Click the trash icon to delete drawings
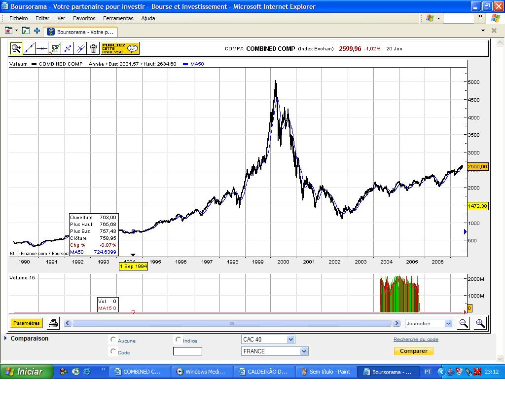The height and width of the screenshot is (420, 505). [x=94, y=49]
